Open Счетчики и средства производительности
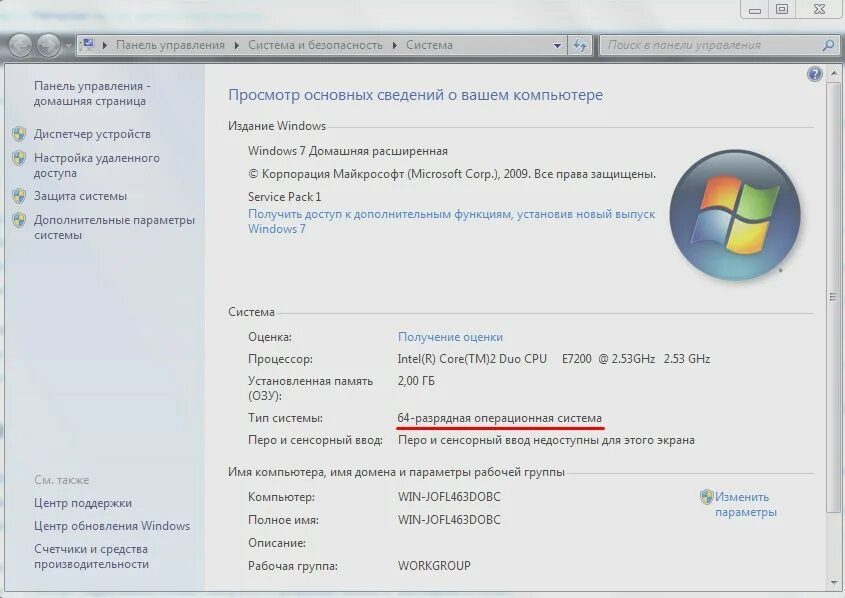This screenshot has height=598, width=845. [x=92, y=557]
